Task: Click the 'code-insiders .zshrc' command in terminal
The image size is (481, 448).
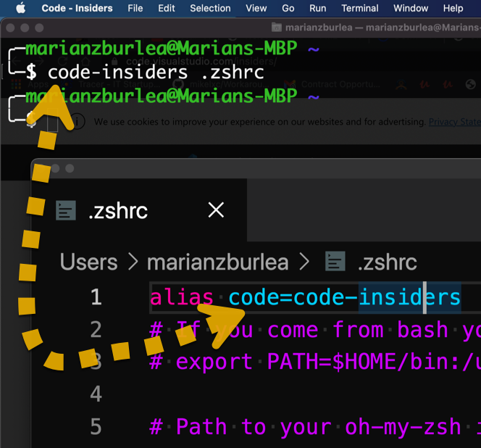Action: (x=156, y=72)
